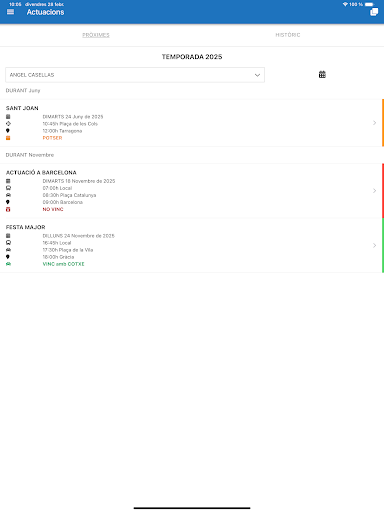Viewport: 384px width, 512px height.
Task: Expand Actuació a Barcelona chevron
Action: click(374, 191)
